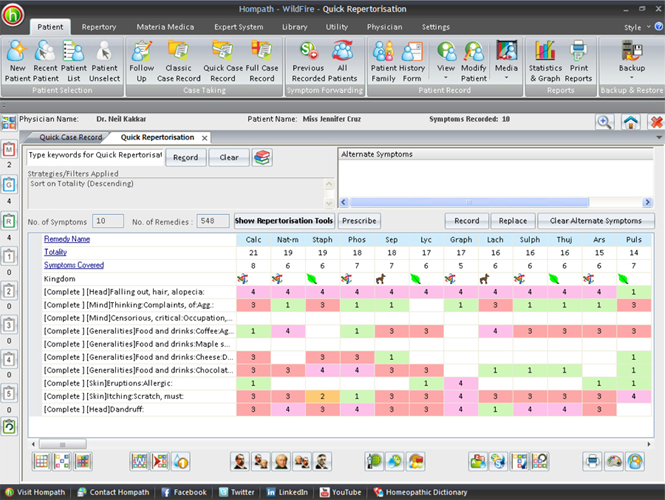The height and width of the screenshot is (500, 665).
Task: Click the green R sidebar icon
Action: click(9, 221)
